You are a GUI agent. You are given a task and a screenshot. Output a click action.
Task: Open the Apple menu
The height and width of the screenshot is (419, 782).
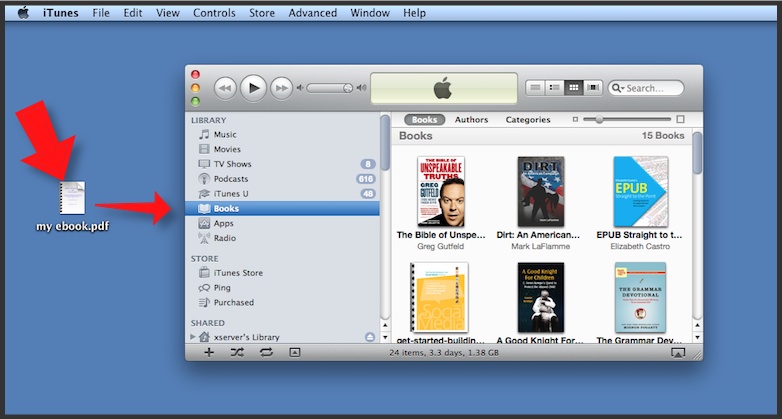pyautogui.click(x=23, y=13)
